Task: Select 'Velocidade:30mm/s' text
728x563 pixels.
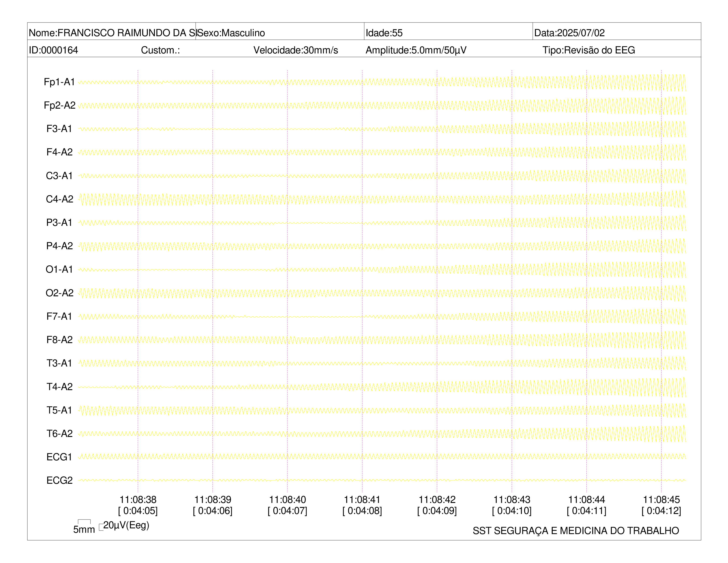Action: point(296,50)
